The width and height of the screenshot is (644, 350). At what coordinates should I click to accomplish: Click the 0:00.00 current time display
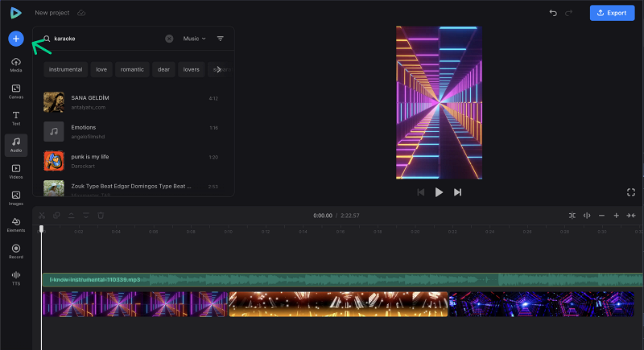click(x=323, y=216)
